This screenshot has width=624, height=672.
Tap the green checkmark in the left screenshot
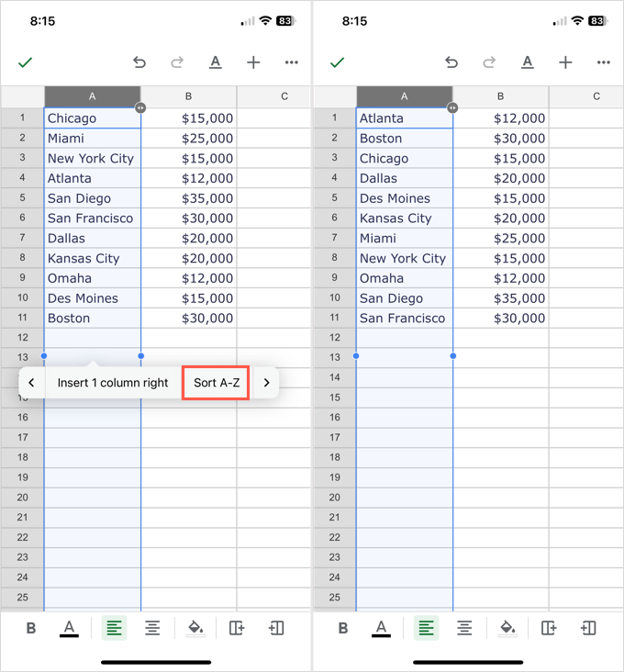point(25,62)
